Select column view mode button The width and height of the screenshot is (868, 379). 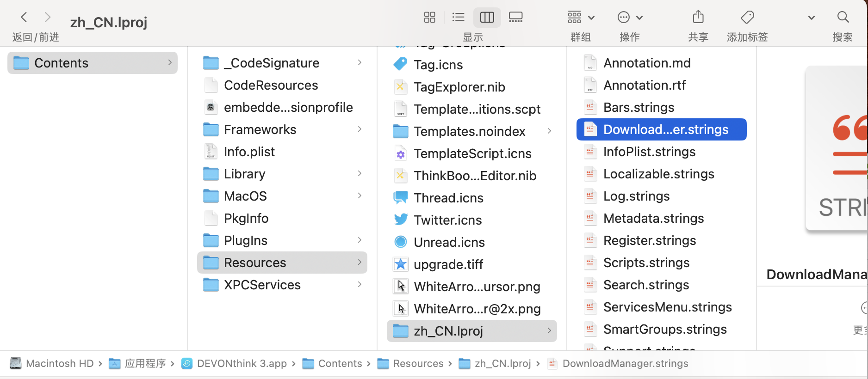[487, 18]
